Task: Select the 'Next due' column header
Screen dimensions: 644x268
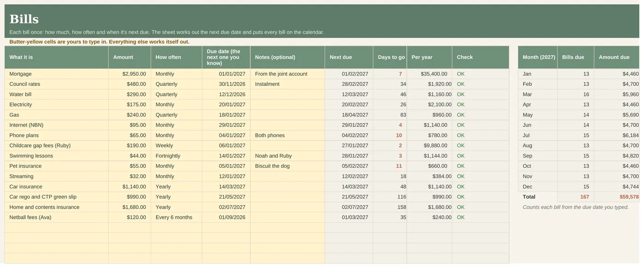Action: [349, 57]
